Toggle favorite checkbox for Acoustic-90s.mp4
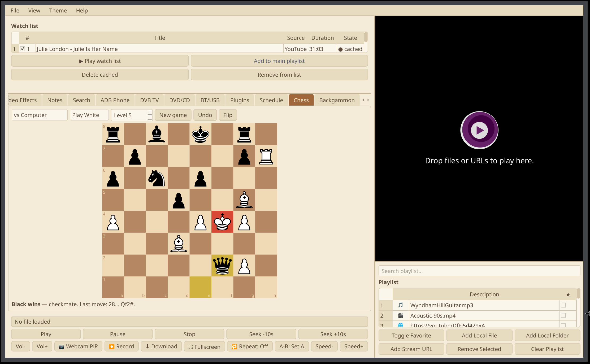 click(563, 315)
